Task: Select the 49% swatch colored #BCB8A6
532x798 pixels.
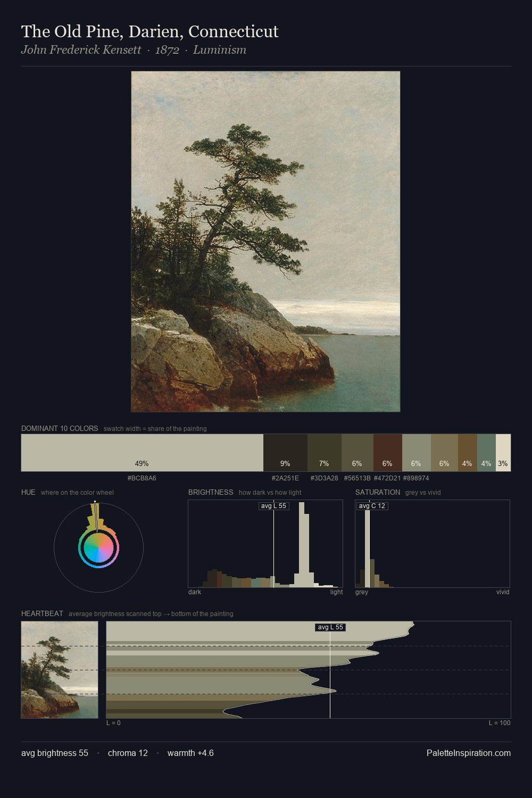Action: 142,453
